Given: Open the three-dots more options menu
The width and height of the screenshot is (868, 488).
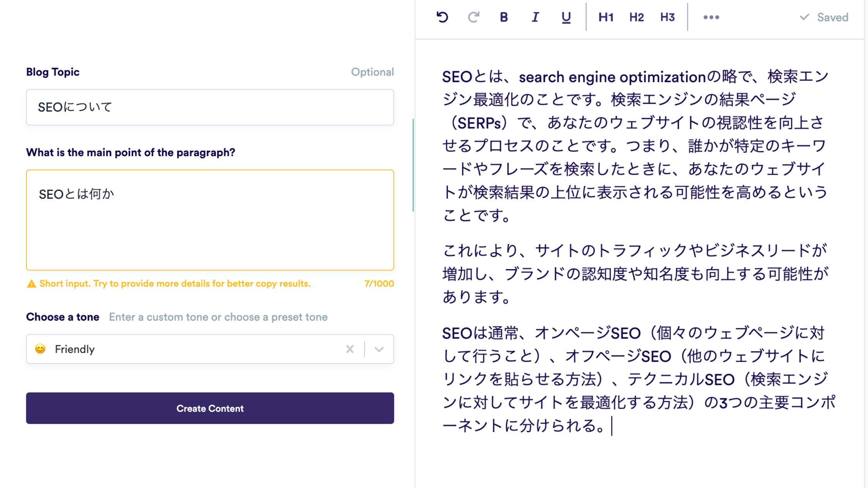Looking at the screenshot, I should 711,17.
